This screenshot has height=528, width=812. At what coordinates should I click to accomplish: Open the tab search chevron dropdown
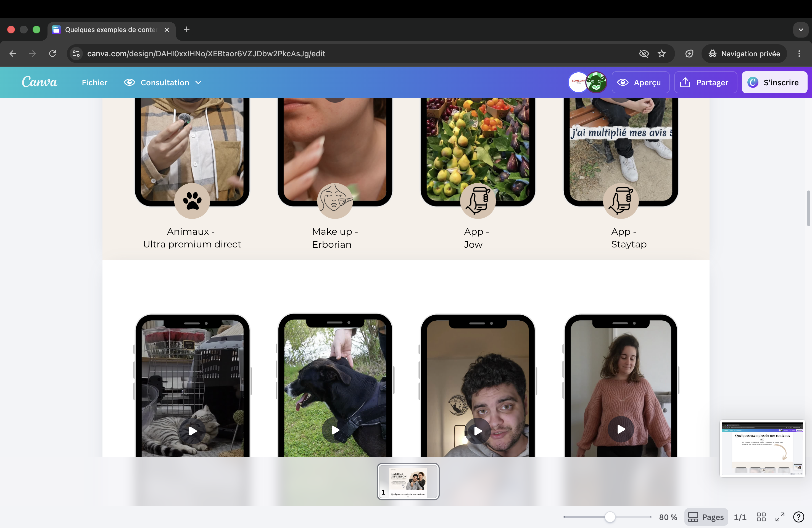pyautogui.click(x=800, y=30)
